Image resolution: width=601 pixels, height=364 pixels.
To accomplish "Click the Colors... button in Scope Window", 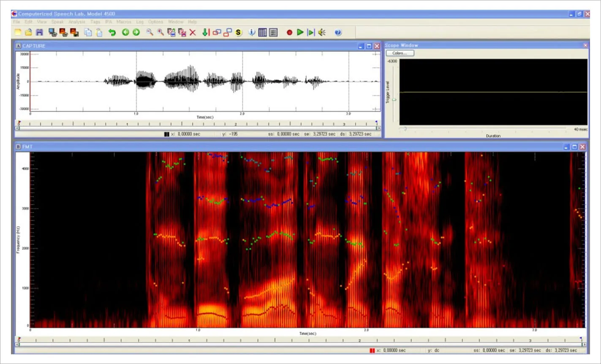I will [x=400, y=53].
